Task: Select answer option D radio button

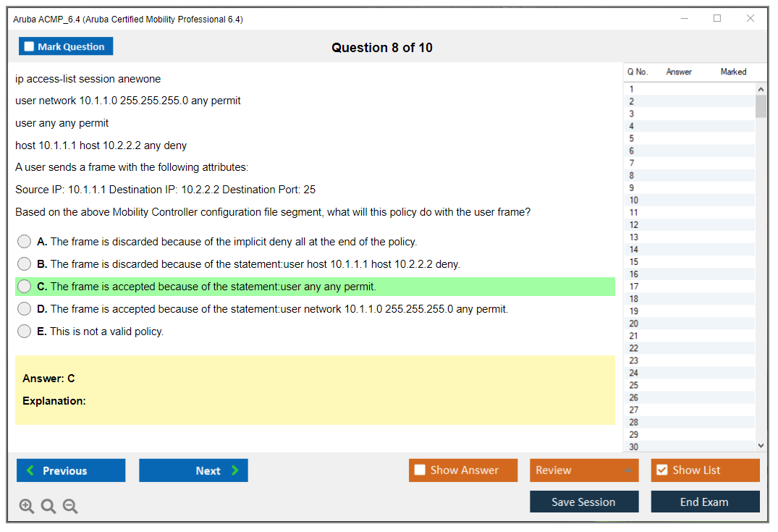Action: tap(25, 309)
